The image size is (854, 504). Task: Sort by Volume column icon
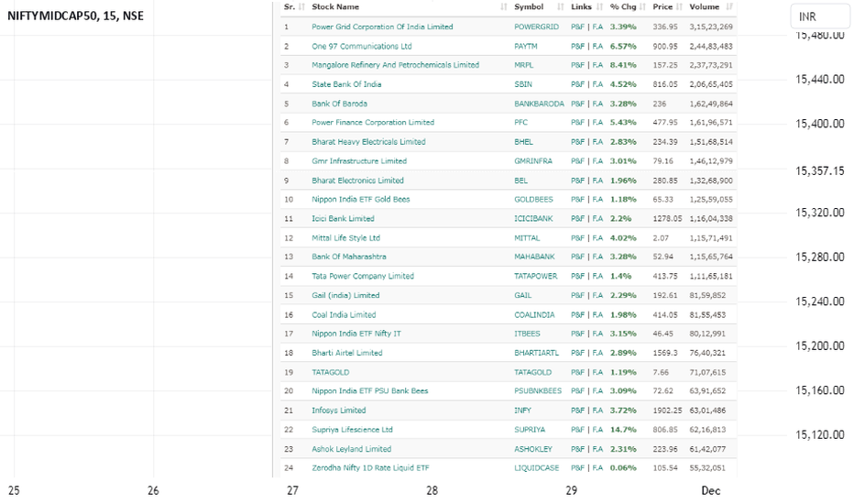(x=729, y=7)
